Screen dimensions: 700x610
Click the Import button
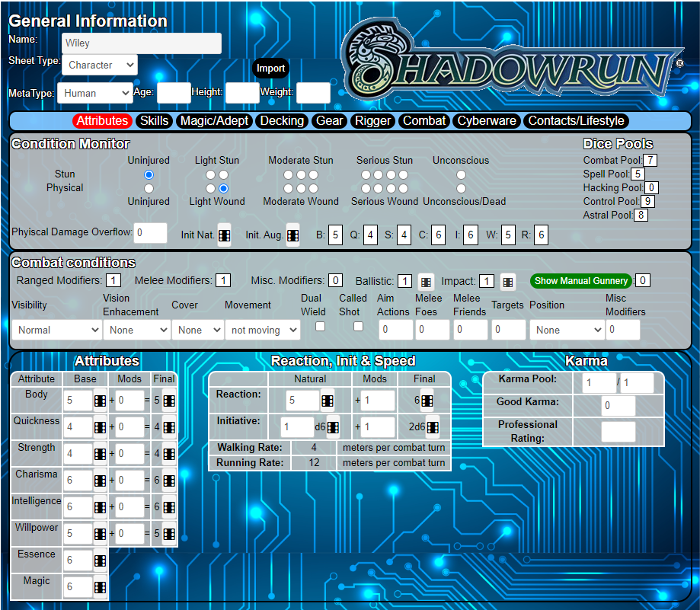[x=270, y=69]
